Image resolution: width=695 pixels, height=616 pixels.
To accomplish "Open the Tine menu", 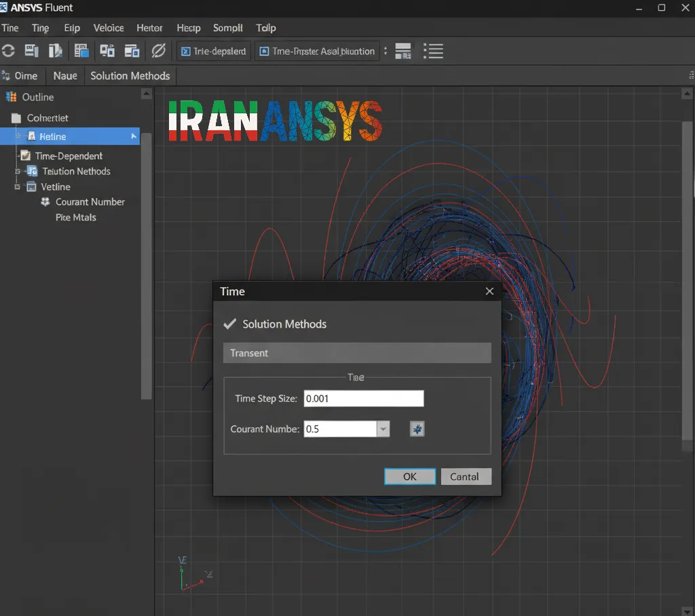I will tap(10, 28).
